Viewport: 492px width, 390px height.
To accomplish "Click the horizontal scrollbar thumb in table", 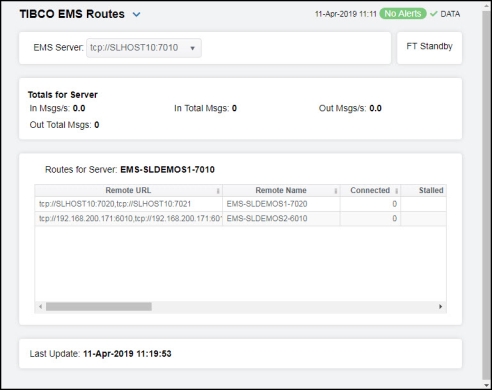I will coord(99,307).
